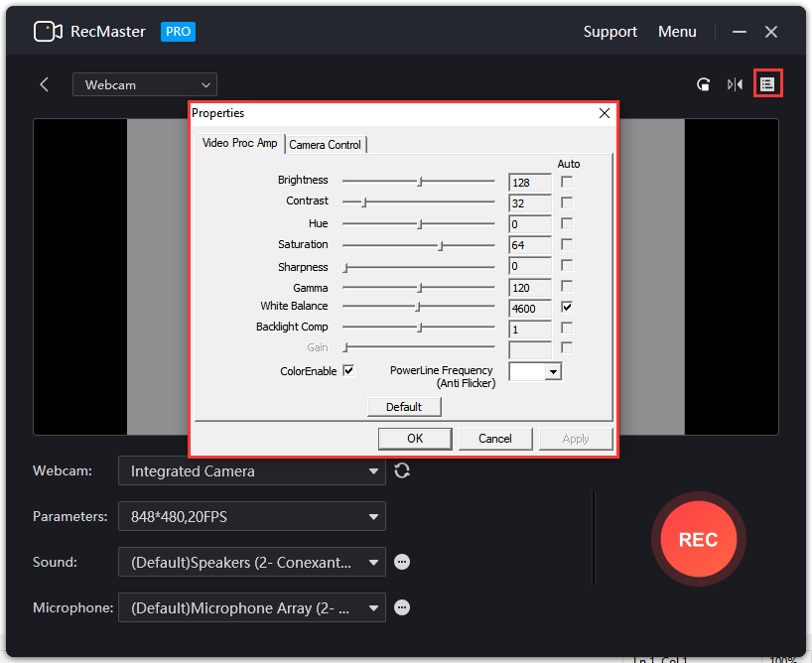Open Sound options ellipsis button
Screen dimensions: 812x663
(x=402, y=562)
